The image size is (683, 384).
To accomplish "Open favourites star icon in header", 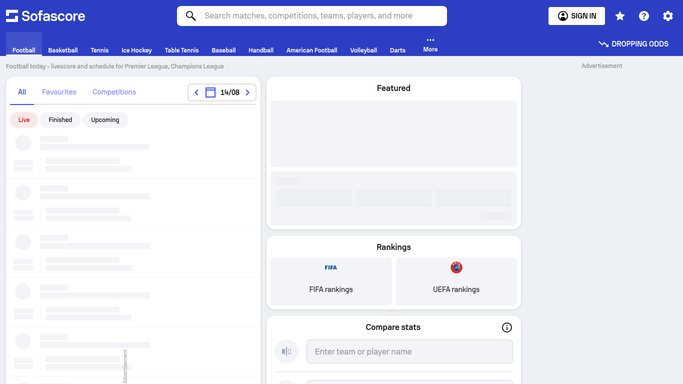I will click(620, 16).
